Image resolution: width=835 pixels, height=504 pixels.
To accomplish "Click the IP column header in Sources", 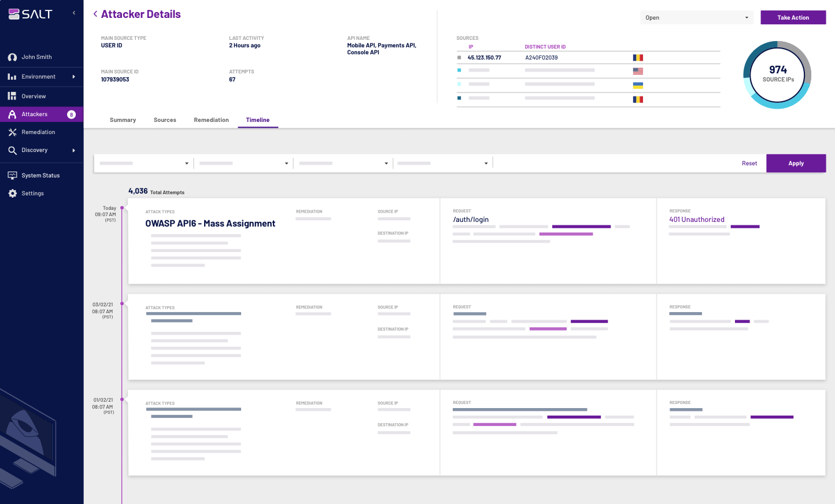I will [x=471, y=47].
